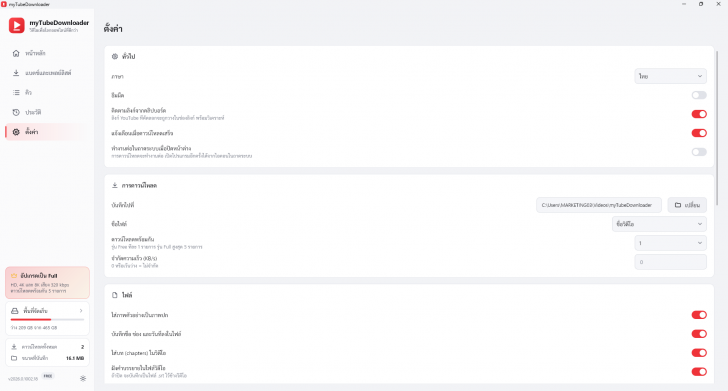This screenshot has height=391, width=728.
Task: Click the '16.1 MB' saved size value
Action: click(75, 358)
